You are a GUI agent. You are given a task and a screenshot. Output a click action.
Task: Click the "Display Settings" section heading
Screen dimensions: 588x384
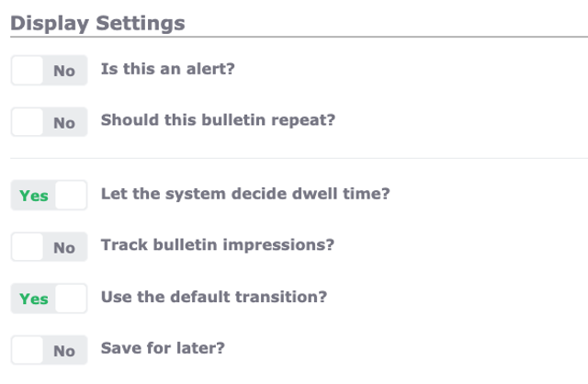[x=97, y=23]
